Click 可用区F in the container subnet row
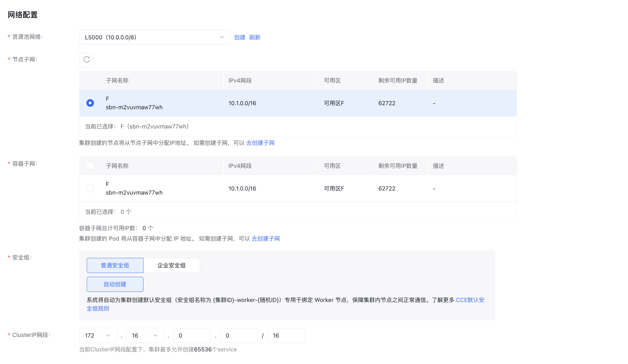 pyautogui.click(x=334, y=189)
